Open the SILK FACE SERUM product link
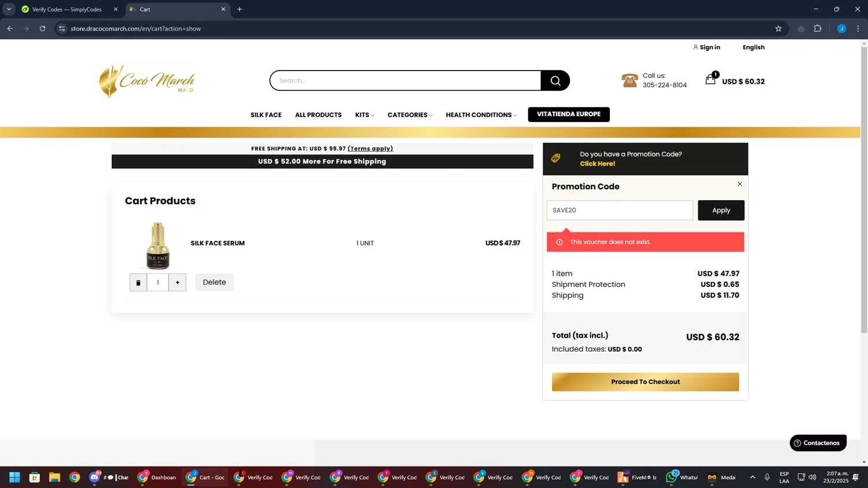This screenshot has width=868, height=488. coord(218,243)
